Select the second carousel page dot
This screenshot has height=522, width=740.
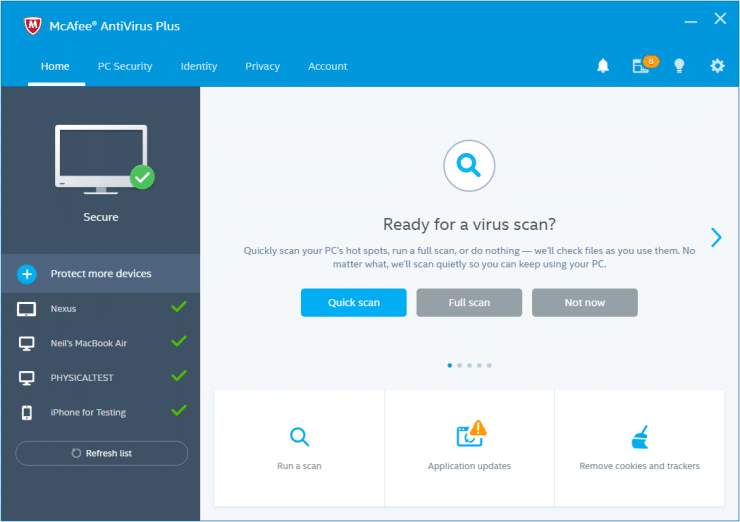click(x=459, y=366)
